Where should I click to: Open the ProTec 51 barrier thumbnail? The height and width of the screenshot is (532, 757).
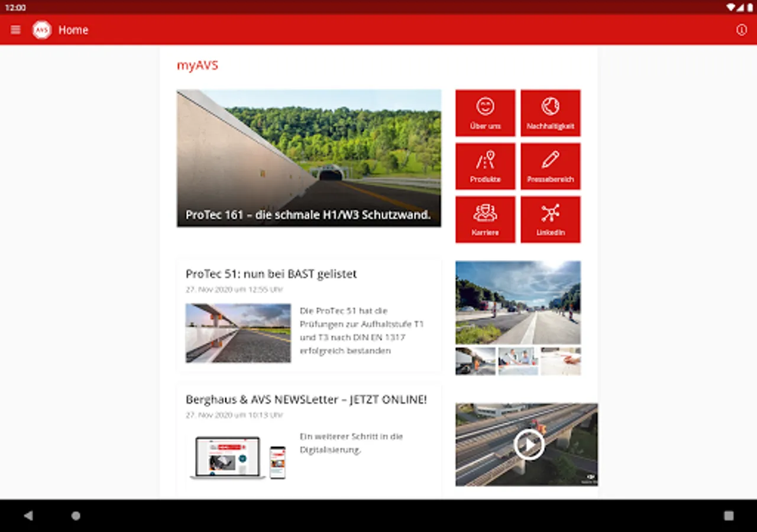(238, 333)
